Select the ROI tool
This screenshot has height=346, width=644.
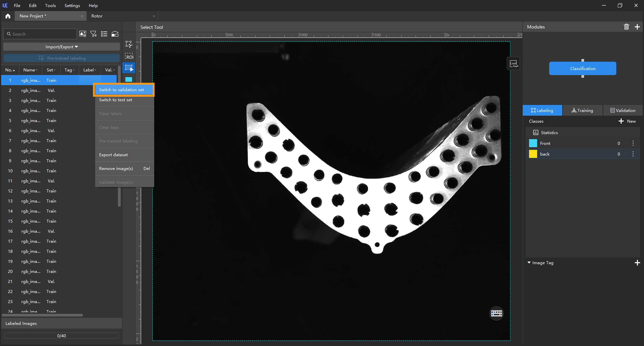tap(129, 56)
